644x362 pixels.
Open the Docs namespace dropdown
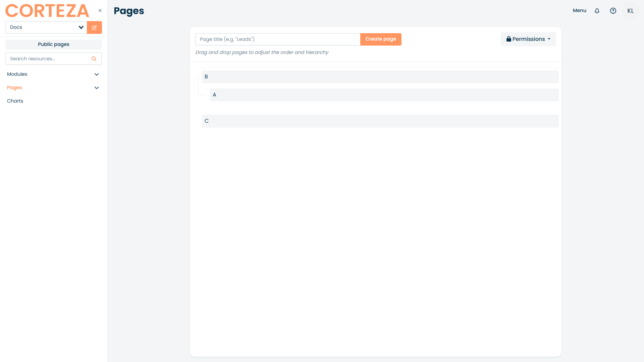tap(46, 27)
